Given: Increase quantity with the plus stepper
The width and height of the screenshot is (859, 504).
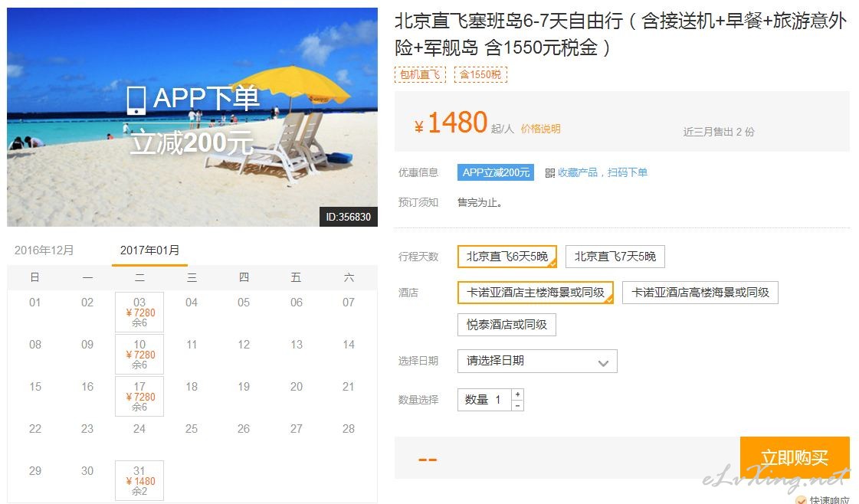Looking at the screenshot, I should 518,394.
